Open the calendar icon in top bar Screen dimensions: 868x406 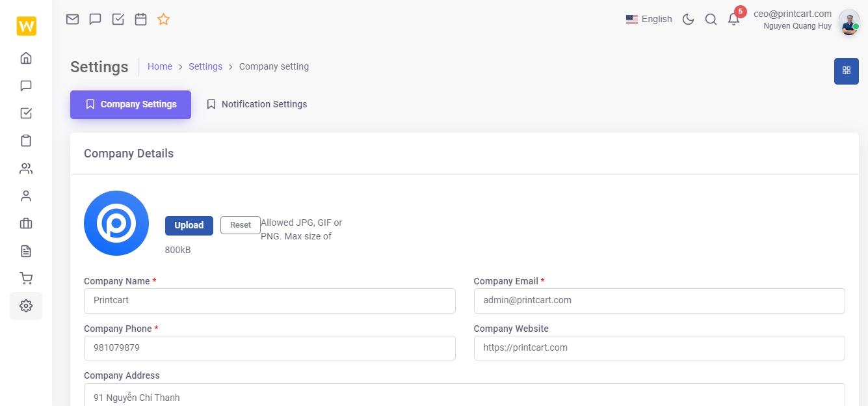pos(140,19)
